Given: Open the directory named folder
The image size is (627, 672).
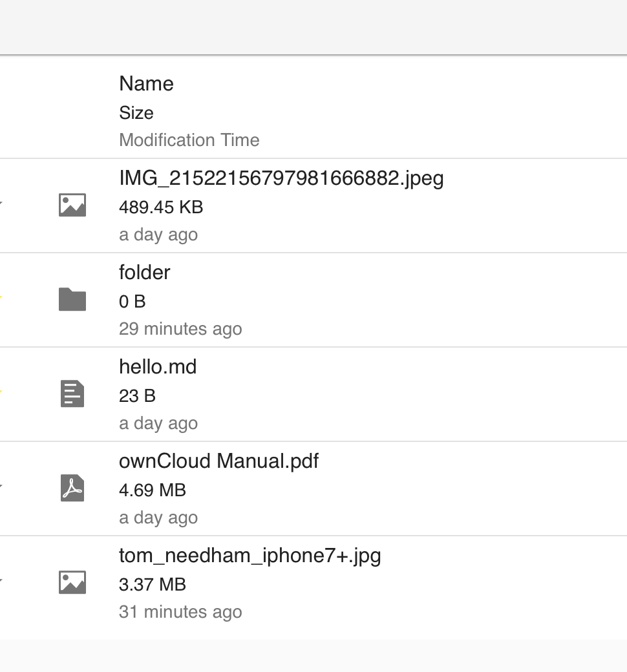Looking at the screenshot, I should (x=145, y=273).
